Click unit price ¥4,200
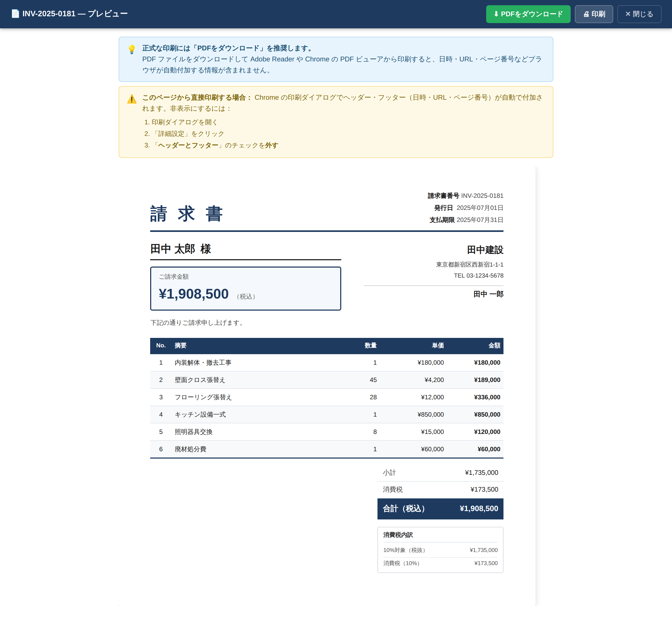Screen dimensions: 672x627 (x=434, y=380)
